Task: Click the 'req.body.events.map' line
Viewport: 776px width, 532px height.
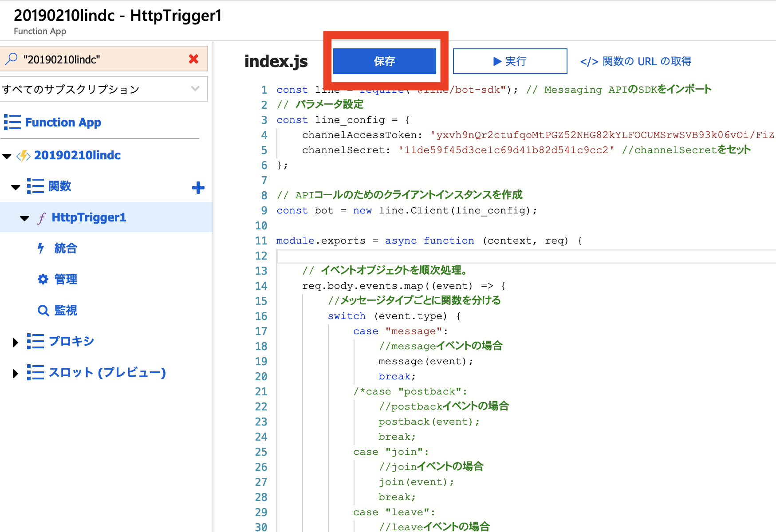Action: coord(404,286)
